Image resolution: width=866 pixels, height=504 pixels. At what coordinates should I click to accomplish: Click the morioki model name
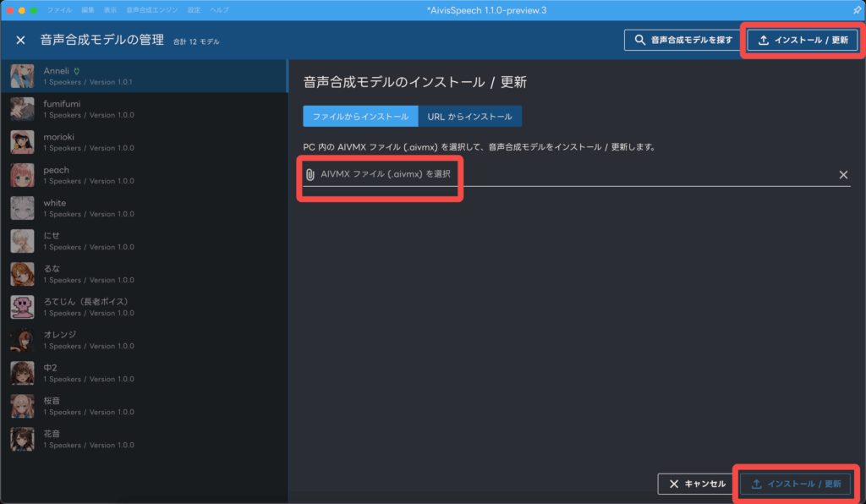click(58, 137)
